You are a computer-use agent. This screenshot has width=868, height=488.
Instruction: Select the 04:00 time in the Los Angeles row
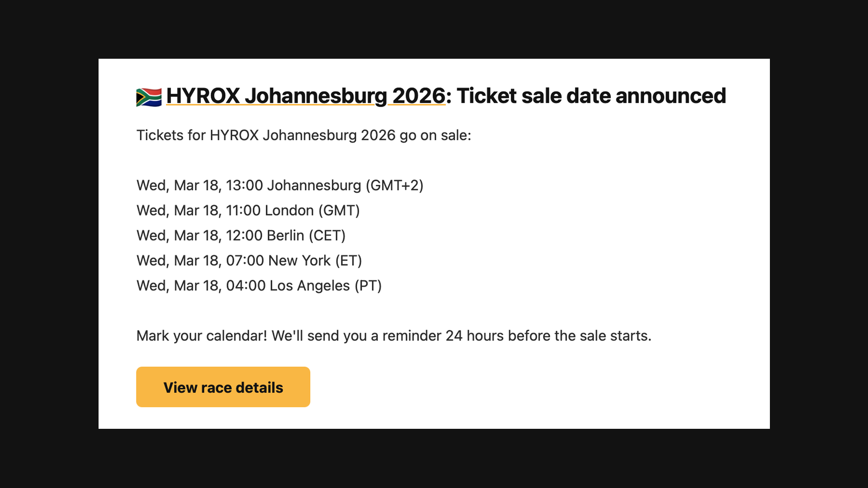click(x=245, y=286)
